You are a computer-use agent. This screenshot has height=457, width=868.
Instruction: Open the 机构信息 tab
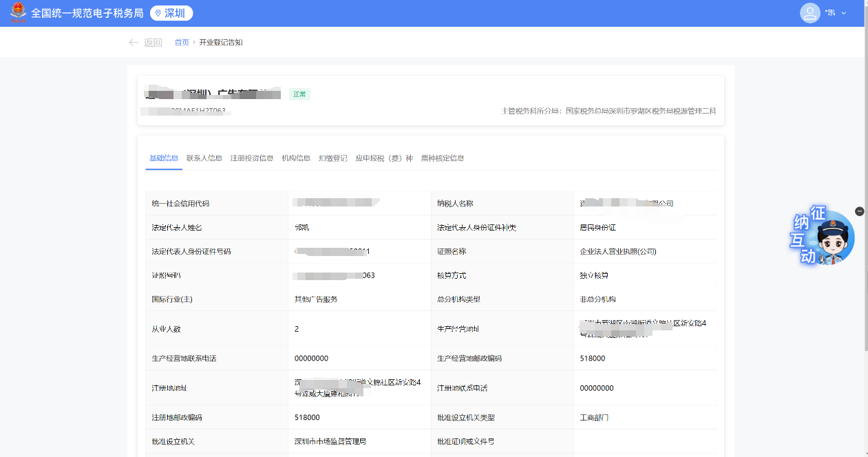(296, 158)
